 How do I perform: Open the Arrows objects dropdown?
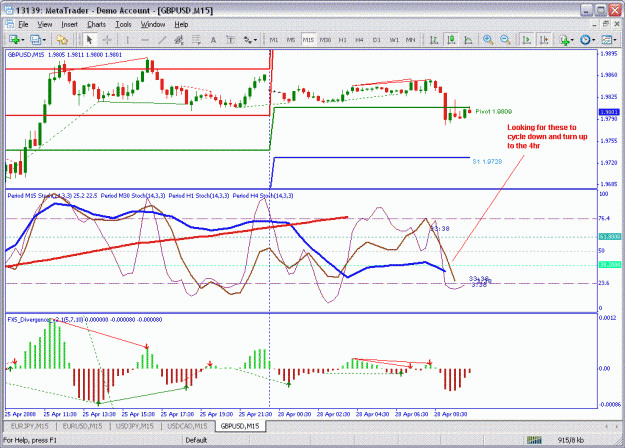coord(250,39)
